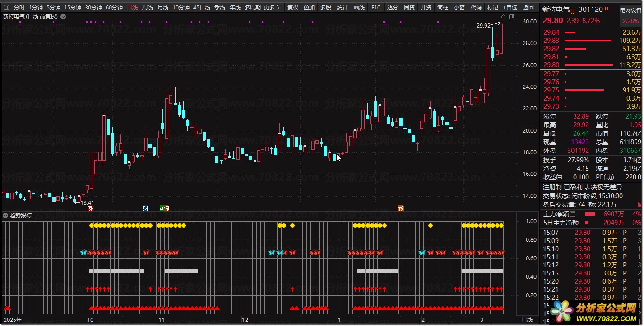Open the 主力净额 detail icon

[573, 214]
